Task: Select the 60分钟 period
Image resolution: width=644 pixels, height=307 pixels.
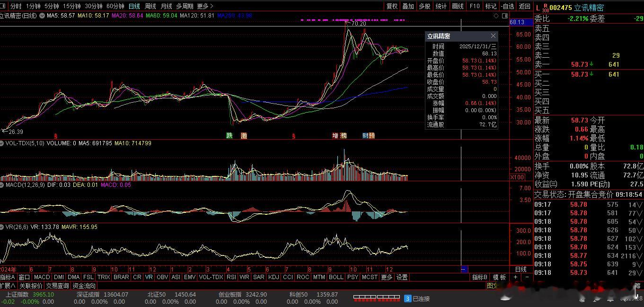Action: pos(115,6)
